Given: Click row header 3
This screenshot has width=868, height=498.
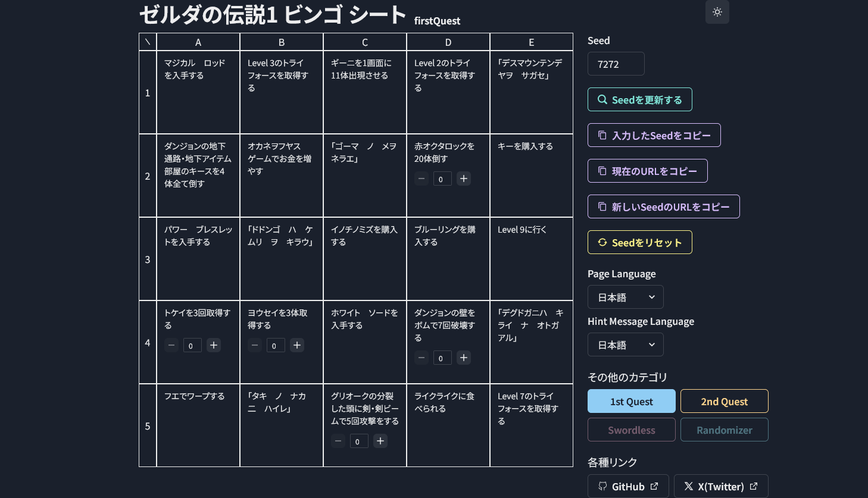Looking at the screenshot, I should [x=148, y=259].
